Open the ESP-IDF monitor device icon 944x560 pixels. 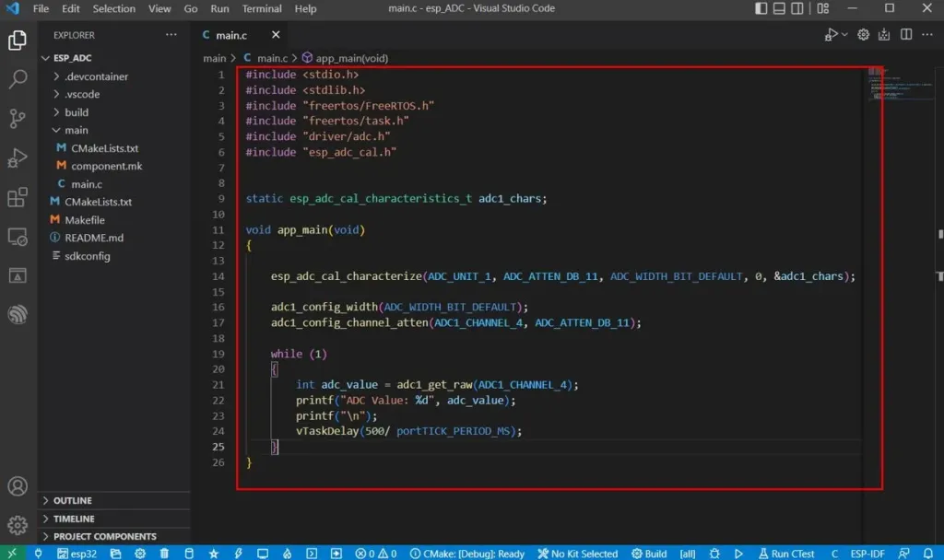[263, 554]
